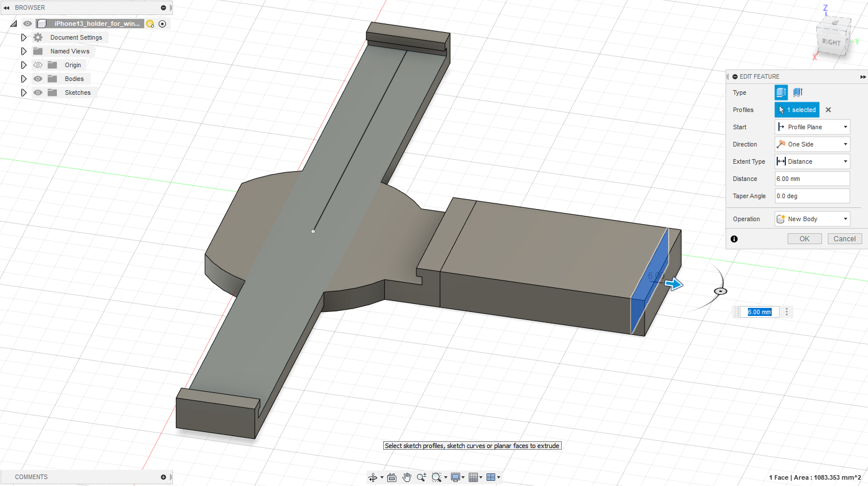Open Grid and Snaps settings icon
This screenshot has height=486, width=868.
pos(473,477)
